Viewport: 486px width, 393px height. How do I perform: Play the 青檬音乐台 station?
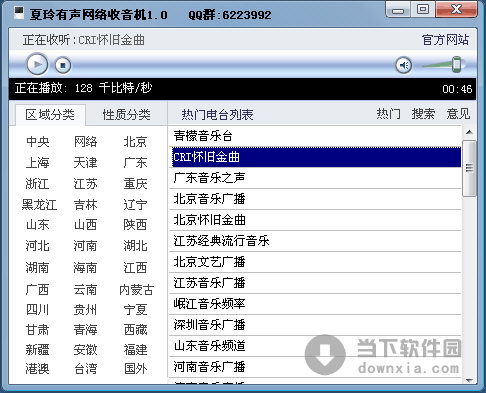tap(315, 136)
